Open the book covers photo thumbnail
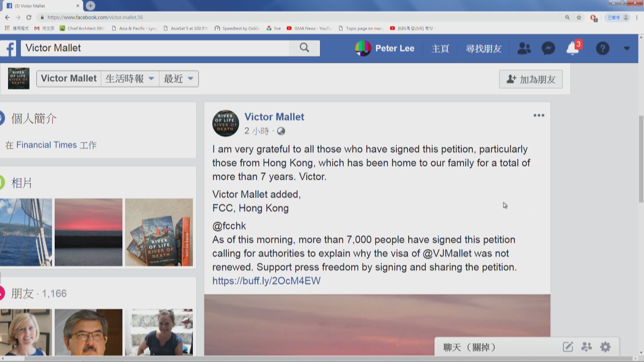Viewport: 644px width, 362px height. click(x=159, y=232)
